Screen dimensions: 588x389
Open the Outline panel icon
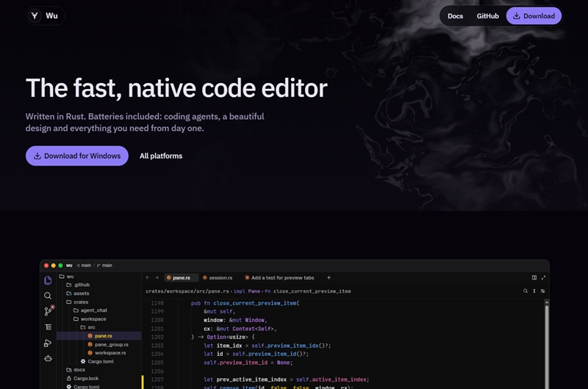click(x=48, y=327)
